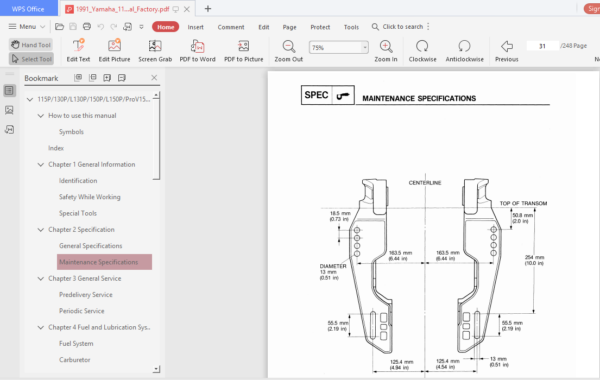Screen dimensions: 600x380
Task: Collapse Chapter 2 Specification node
Action: pyautogui.click(x=41, y=230)
